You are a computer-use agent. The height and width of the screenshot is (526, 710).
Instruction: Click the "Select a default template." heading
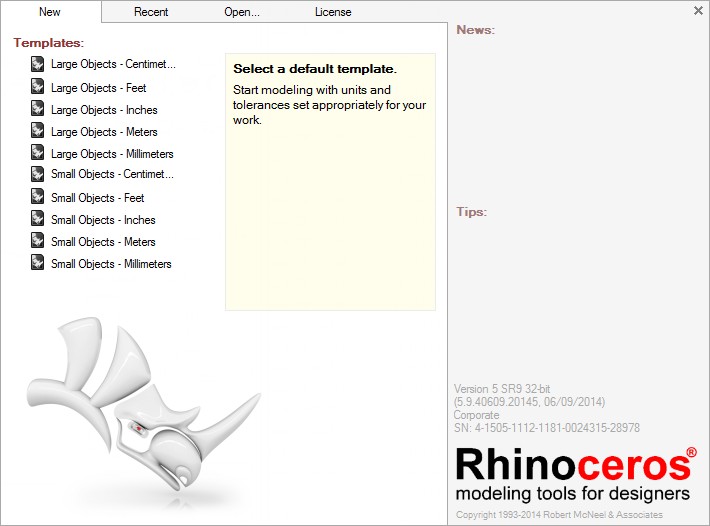pos(315,69)
